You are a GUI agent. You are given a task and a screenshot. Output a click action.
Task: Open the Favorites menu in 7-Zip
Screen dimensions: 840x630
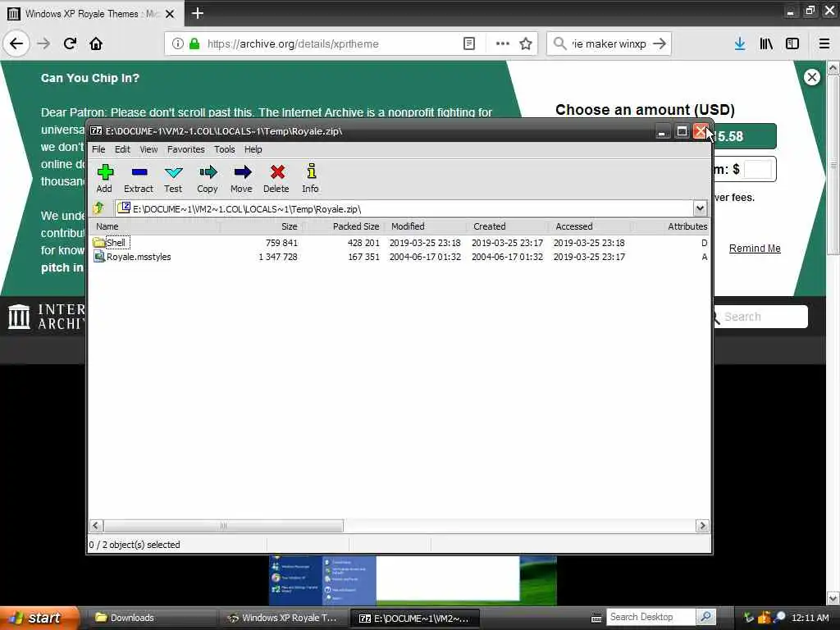[x=186, y=149]
